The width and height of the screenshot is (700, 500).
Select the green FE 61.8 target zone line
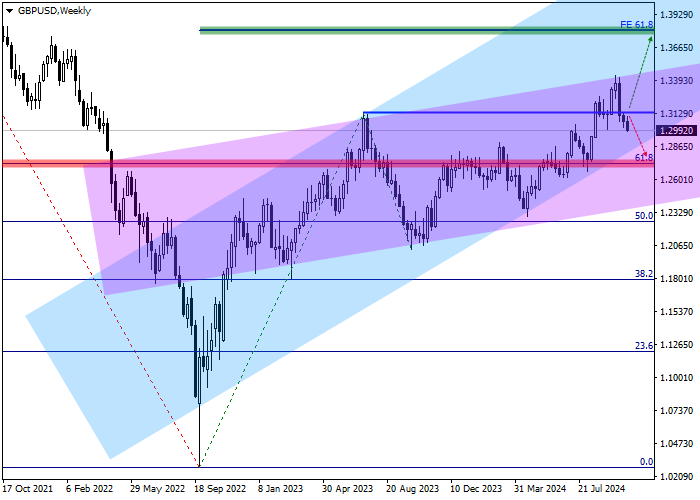tap(426, 30)
